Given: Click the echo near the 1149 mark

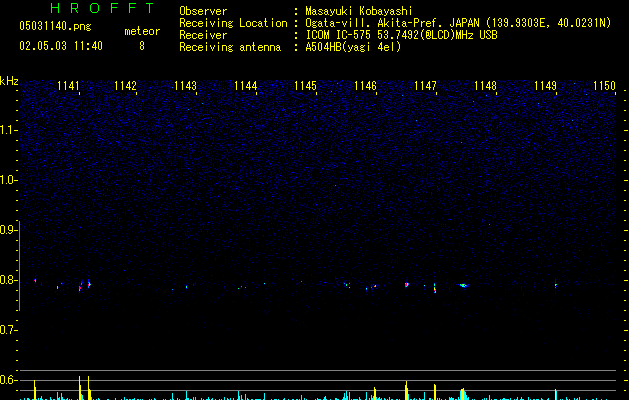Looking at the screenshot, I should point(556,284).
